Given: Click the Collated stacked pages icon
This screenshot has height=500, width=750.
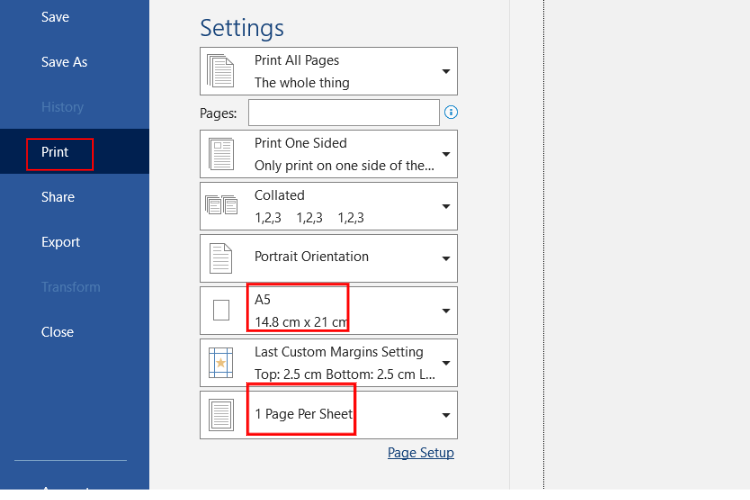Looking at the screenshot, I should tap(220, 206).
